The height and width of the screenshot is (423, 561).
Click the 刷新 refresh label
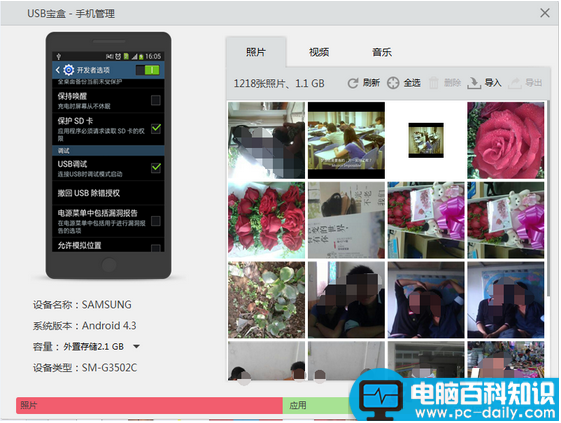click(x=371, y=83)
